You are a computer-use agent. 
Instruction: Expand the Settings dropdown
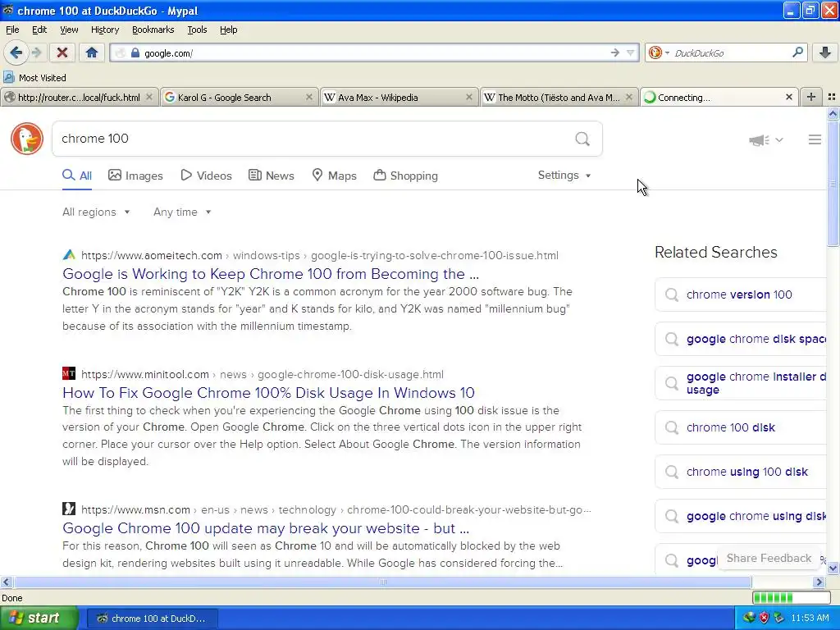pos(564,176)
